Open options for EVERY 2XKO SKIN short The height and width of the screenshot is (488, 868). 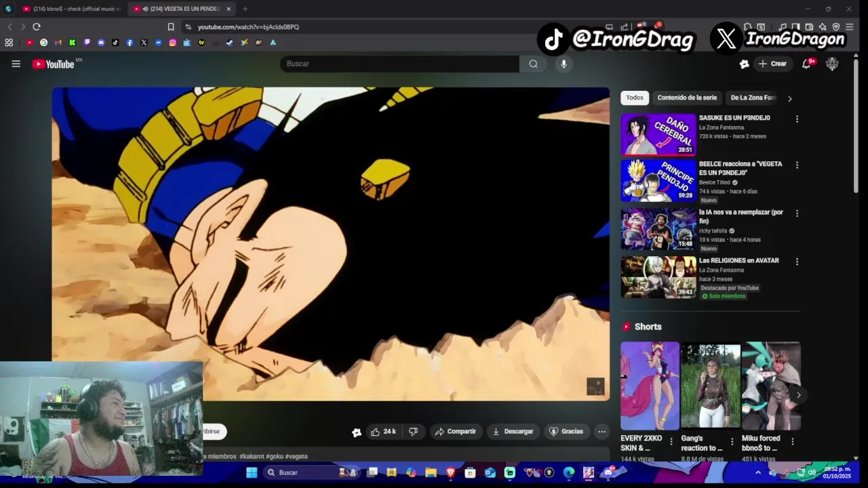click(671, 442)
